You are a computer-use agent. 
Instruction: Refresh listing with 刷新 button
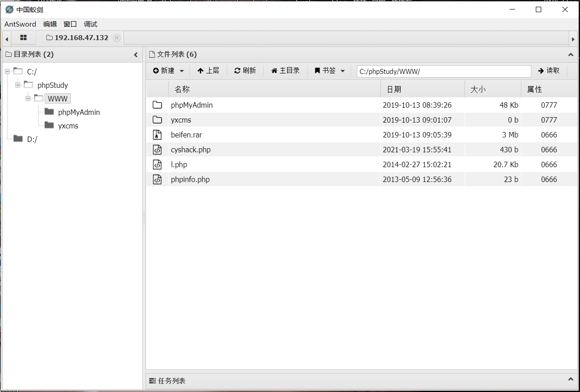245,71
